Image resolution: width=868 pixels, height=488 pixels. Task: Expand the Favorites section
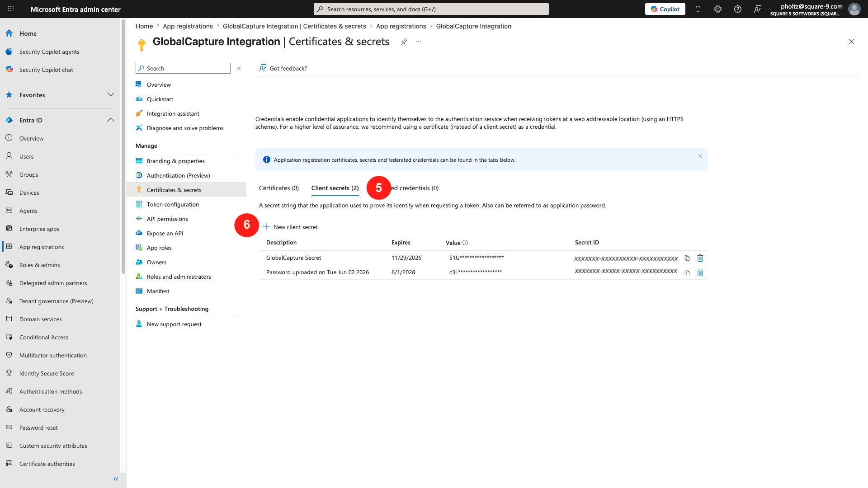click(111, 94)
